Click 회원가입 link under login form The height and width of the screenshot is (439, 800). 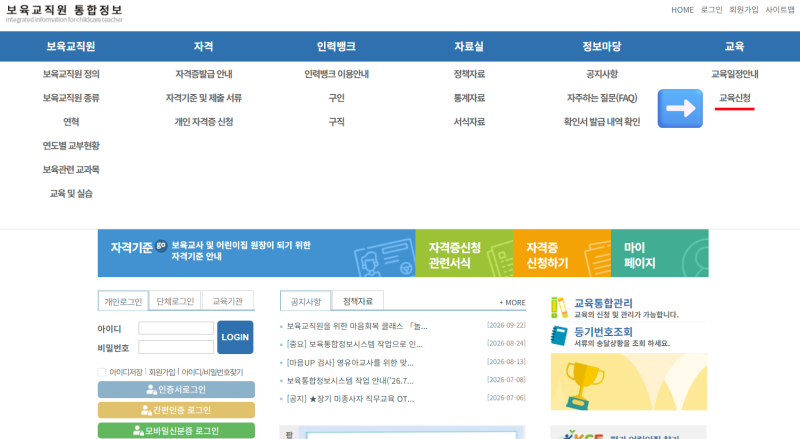[162, 372]
